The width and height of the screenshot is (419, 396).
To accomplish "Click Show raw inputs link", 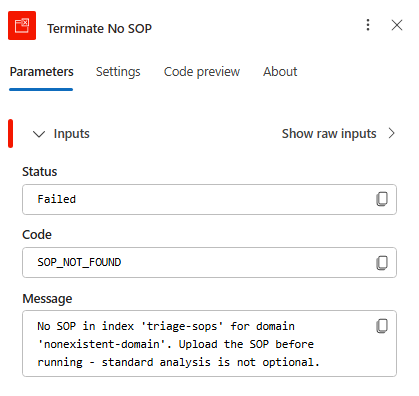I will [x=329, y=134].
